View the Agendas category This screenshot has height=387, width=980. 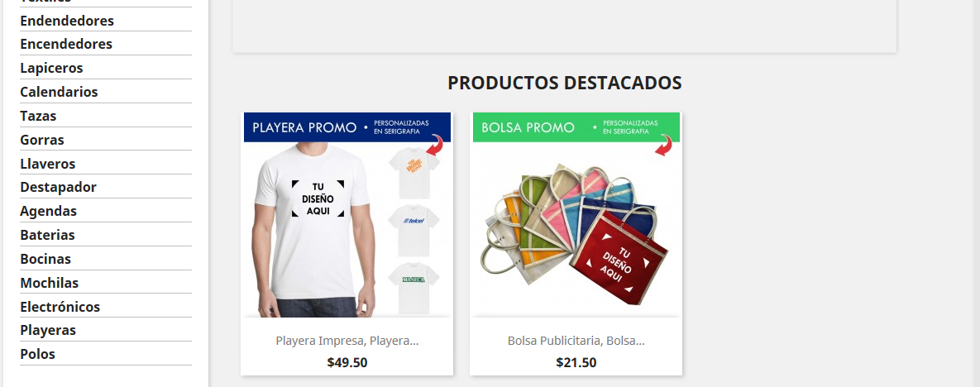(x=48, y=211)
